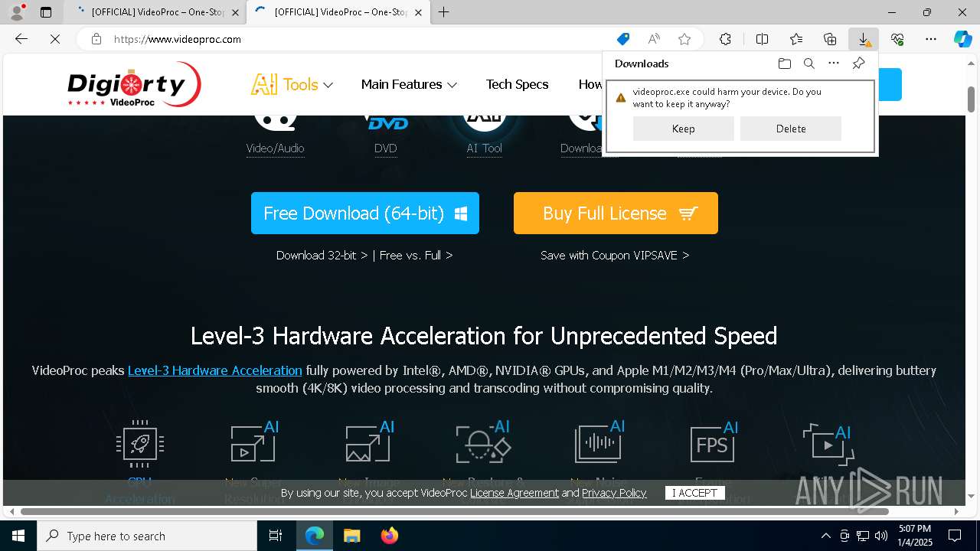Open the Privacy Policy link

(x=614, y=493)
